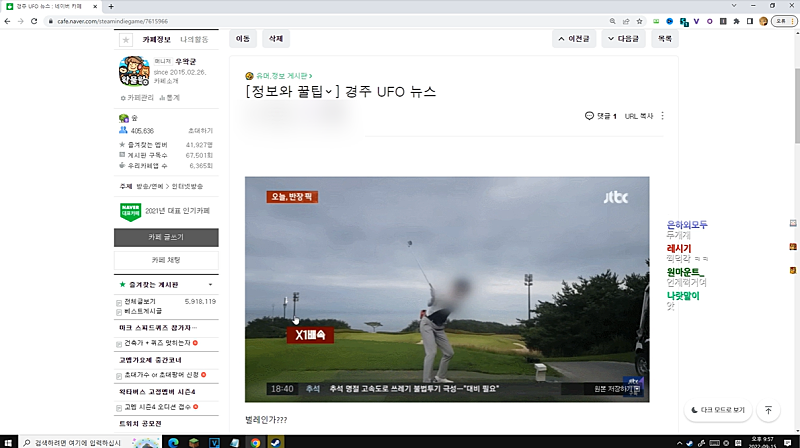Reload the page with the refresh icon
This screenshot has height=448, width=800.
(x=34, y=21)
